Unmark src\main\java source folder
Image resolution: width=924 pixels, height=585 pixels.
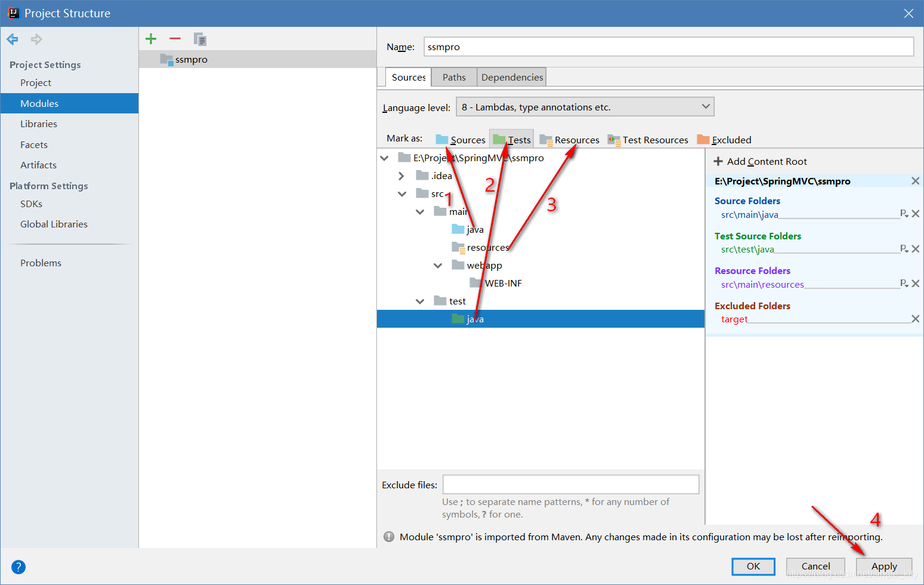tap(916, 214)
